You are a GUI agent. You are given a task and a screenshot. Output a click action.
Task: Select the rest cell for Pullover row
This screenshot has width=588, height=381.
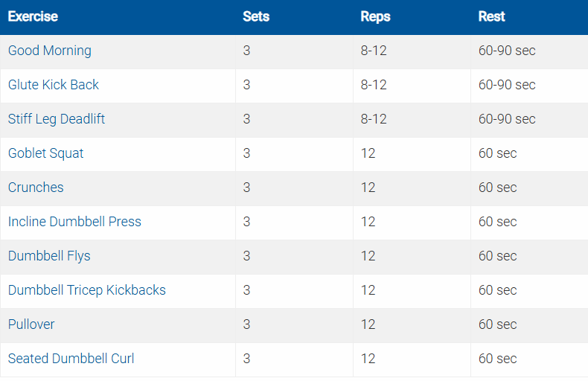coord(497,325)
